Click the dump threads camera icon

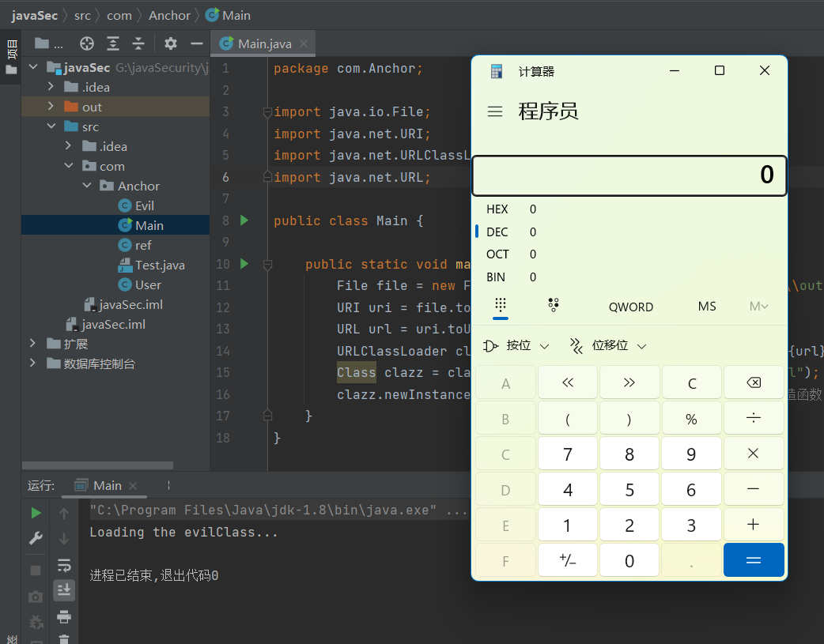coord(36,597)
